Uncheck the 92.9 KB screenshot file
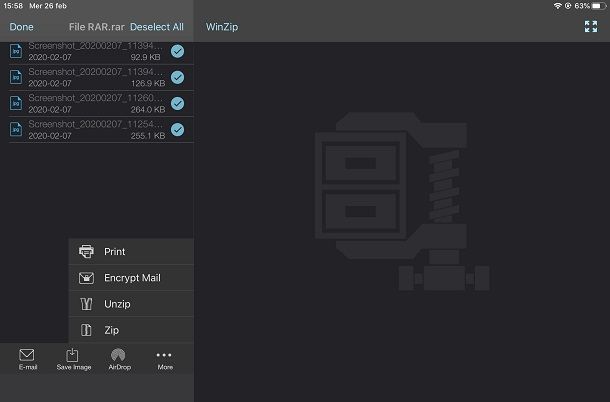Image resolution: width=610 pixels, height=402 pixels. coord(177,51)
